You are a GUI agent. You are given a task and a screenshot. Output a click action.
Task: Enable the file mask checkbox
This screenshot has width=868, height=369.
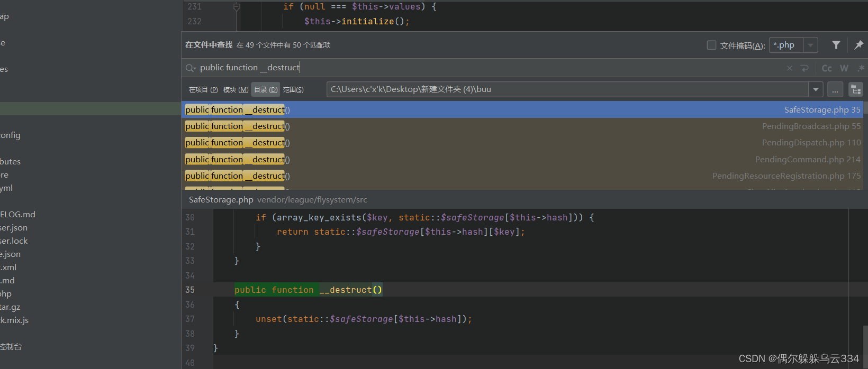click(711, 45)
